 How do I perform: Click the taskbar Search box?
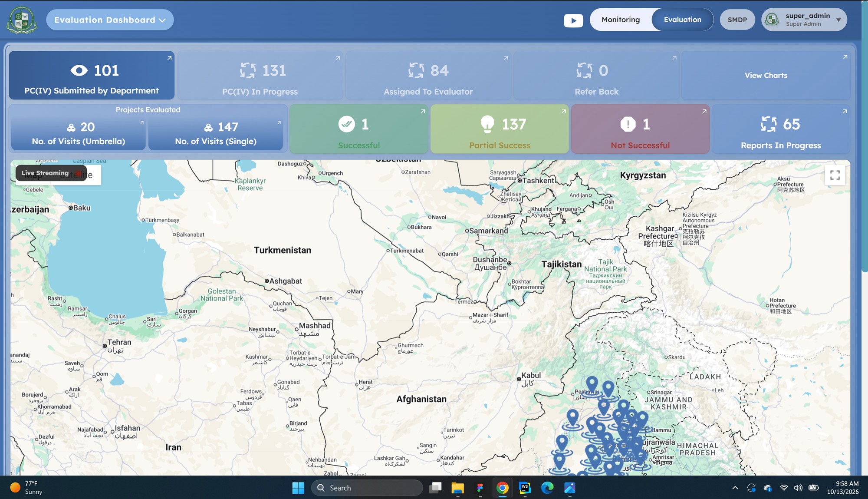coord(367,488)
